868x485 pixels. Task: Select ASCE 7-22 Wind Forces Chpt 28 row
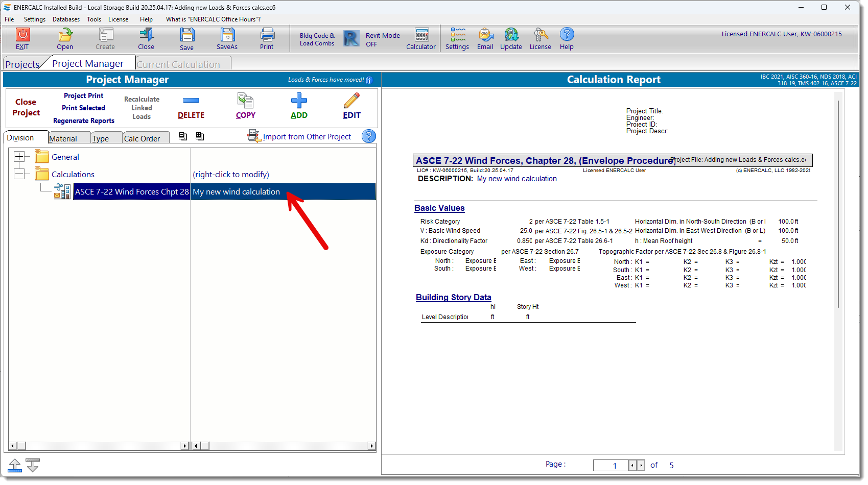(x=132, y=192)
